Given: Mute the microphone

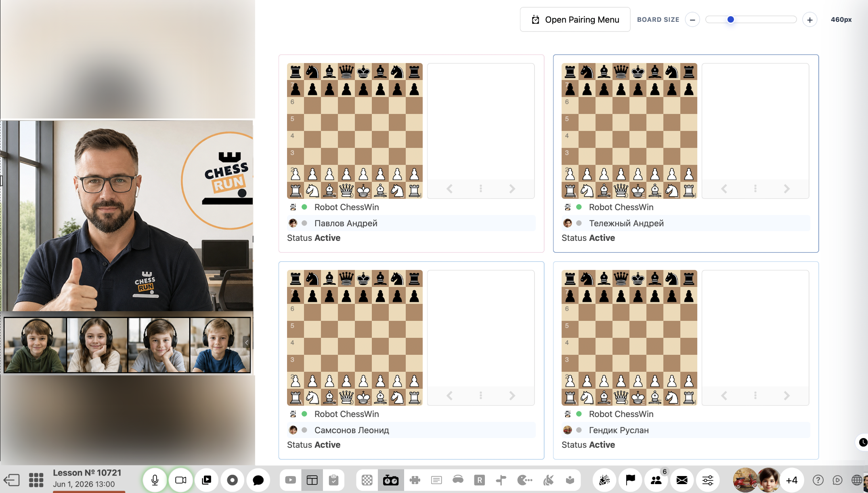Looking at the screenshot, I should point(155,480).
